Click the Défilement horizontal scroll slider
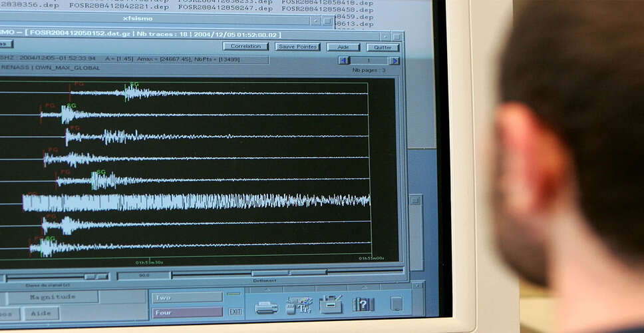The height and width of the screenshot is (333, 644). 269,273
